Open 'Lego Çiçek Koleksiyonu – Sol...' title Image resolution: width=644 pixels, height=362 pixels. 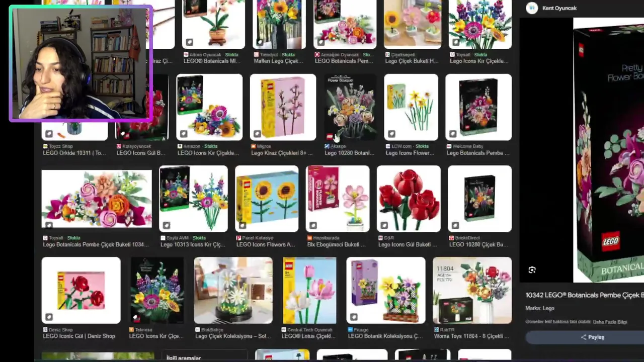coord(232,336)
